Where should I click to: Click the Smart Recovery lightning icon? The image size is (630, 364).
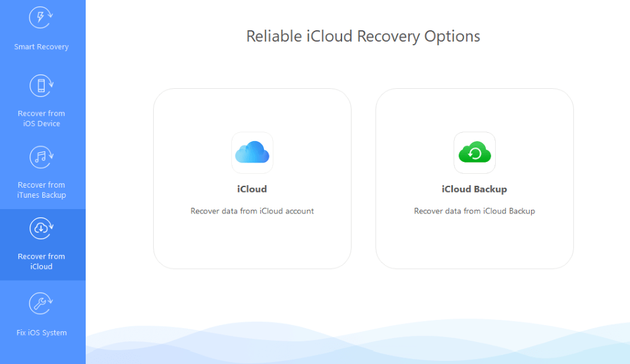(41, 17)
